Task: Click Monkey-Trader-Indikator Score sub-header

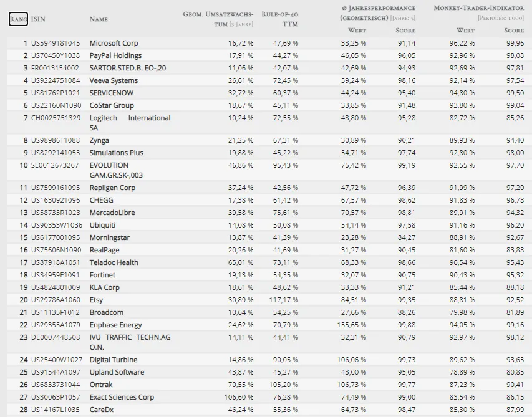Action: [x=514, y=30]
